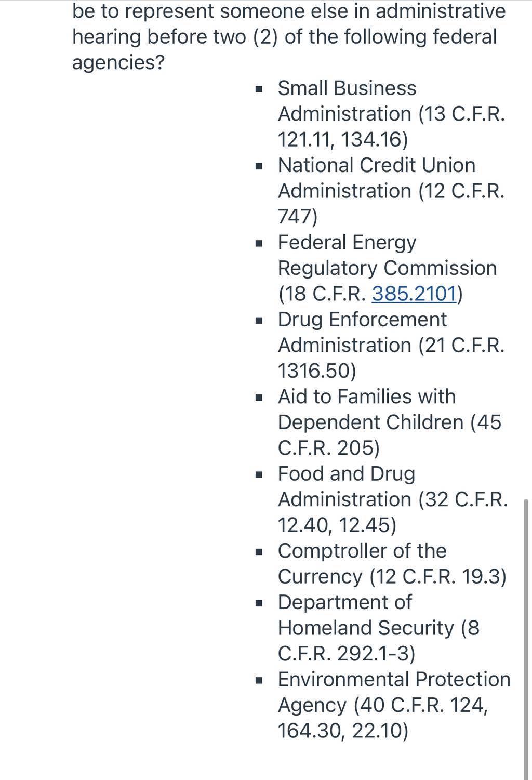Click Aid to Families with Dependent Children
Image resolution: width=532 pixels, height=780 pixels.
point(390,422)
